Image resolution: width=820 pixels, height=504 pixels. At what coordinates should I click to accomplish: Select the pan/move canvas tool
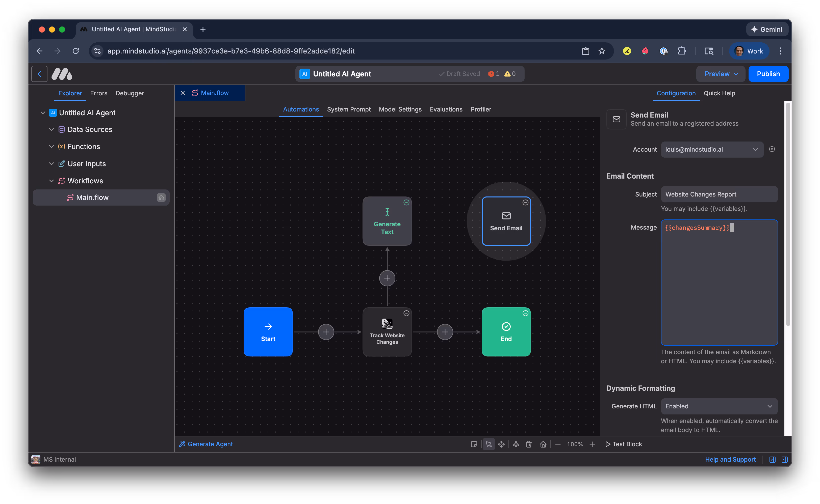pos(501,444)
